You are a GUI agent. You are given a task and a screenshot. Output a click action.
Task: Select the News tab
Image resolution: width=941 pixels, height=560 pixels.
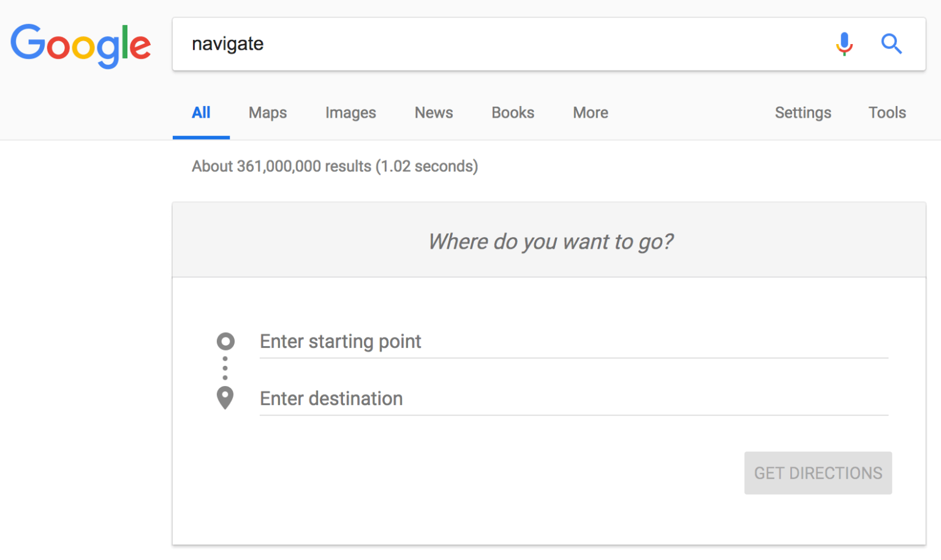click(434, 113)
